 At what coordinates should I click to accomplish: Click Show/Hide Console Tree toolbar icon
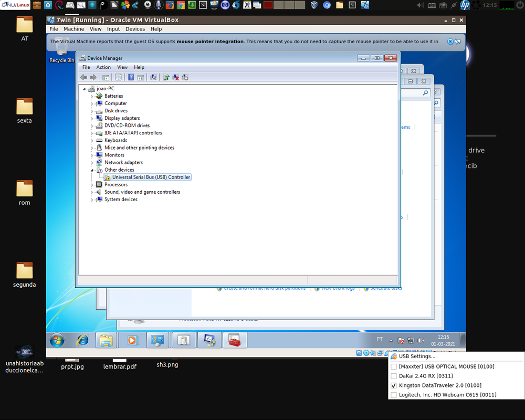pyautogui.click(x=106, y=77)
